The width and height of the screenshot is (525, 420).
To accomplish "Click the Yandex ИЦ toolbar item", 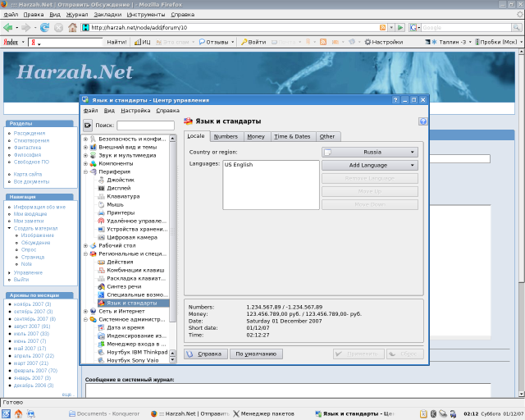I will tap(142, 42).
